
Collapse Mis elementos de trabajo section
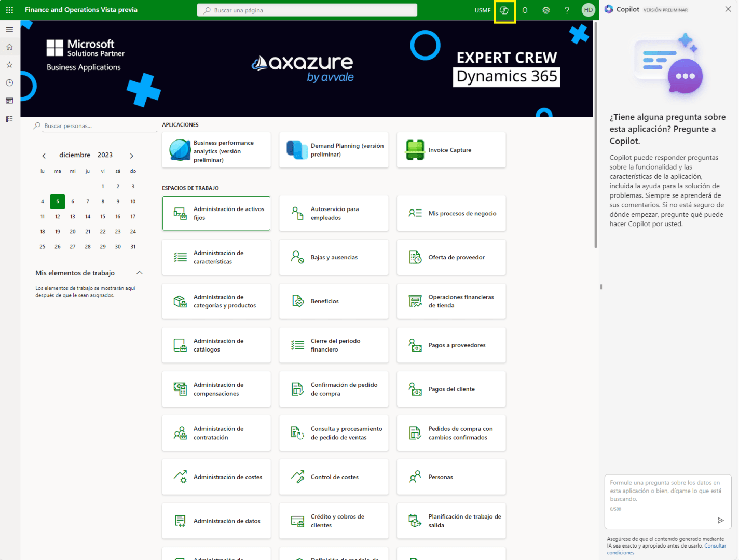click(139, 273)
